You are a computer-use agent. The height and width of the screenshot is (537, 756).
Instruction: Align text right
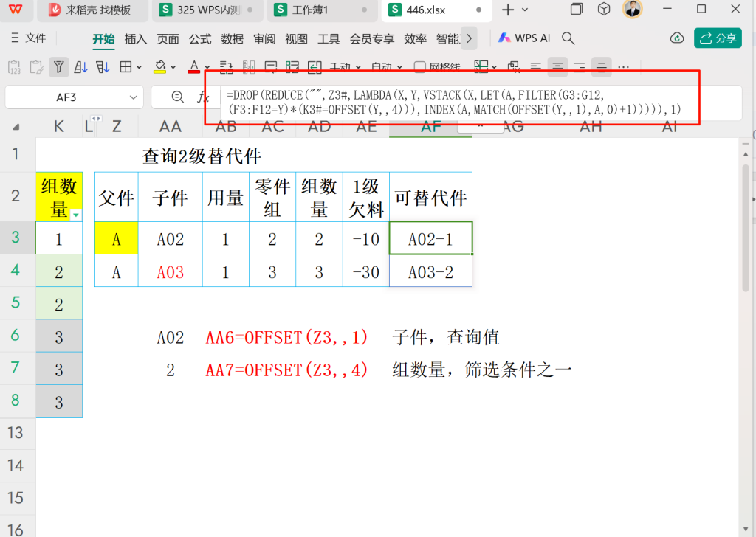click(579, 67)
